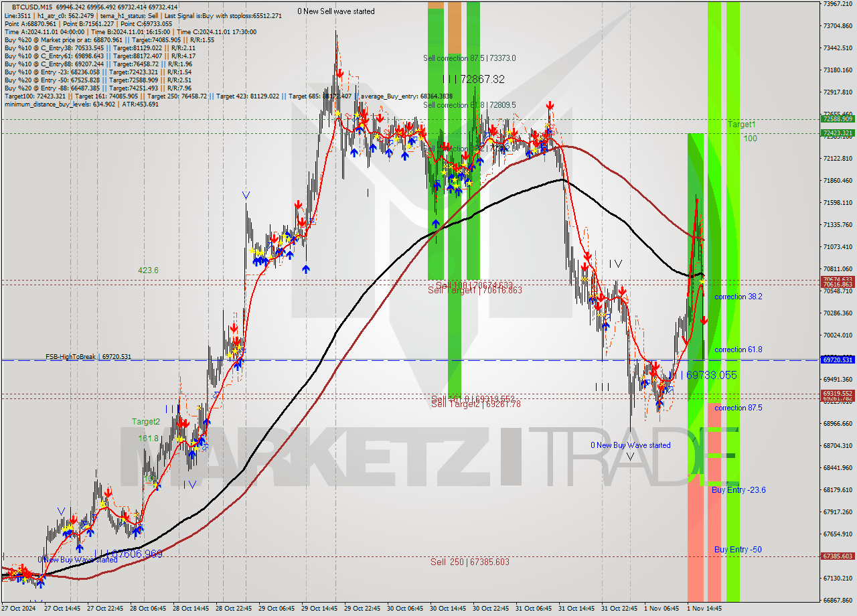Click the 71598.110 price scale value
The width and height of the screenshot is (857, 616).
tap(838, 202)
